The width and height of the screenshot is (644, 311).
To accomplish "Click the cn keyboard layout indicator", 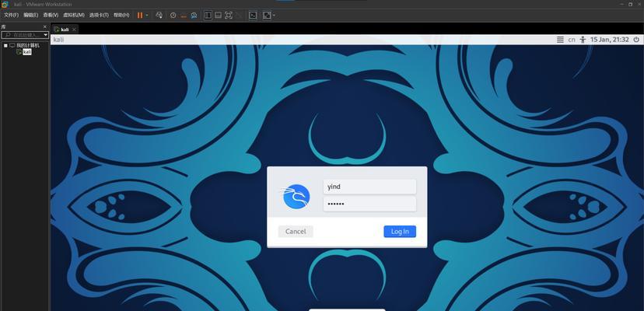I will pos(572,40).
